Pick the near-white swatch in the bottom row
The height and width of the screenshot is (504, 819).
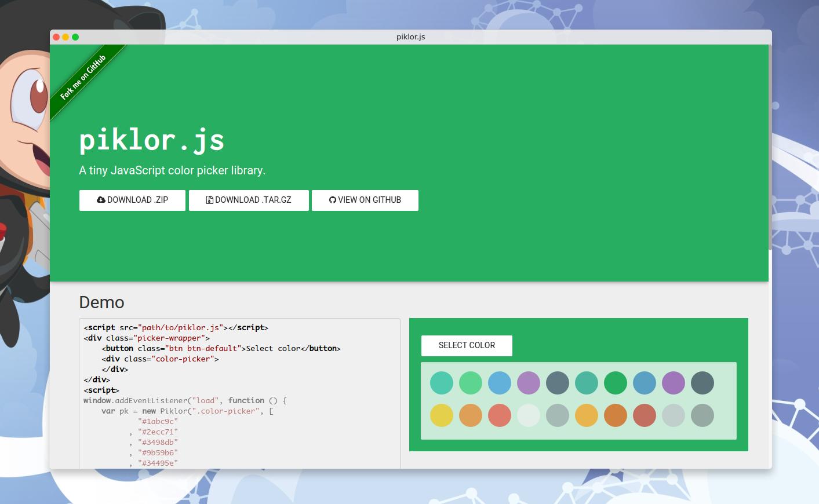tap(529, 415)
